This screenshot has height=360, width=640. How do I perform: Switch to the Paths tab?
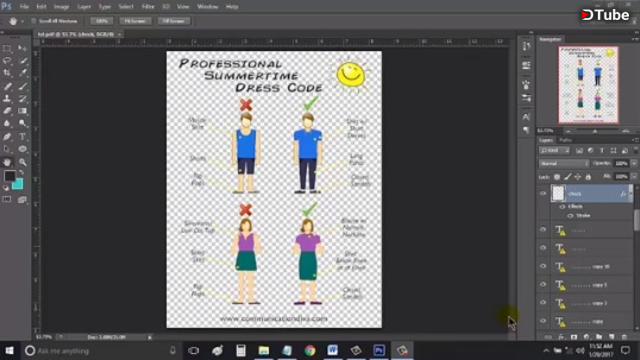click(565, 140)
